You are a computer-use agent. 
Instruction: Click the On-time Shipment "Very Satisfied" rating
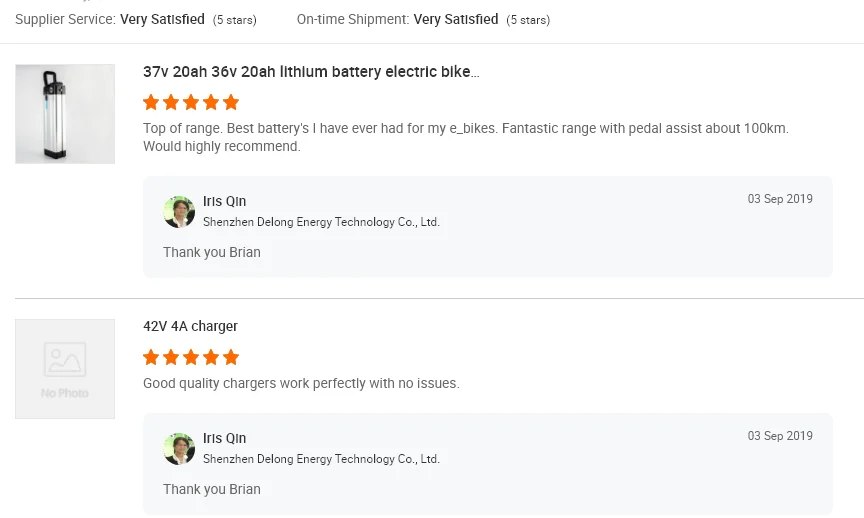click(x=455, y=19)
